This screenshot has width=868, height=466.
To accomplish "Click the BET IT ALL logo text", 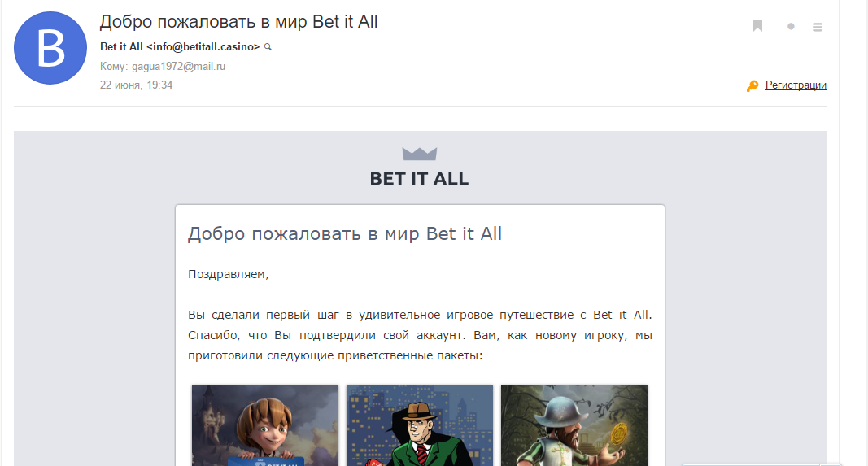I will 419,179.
